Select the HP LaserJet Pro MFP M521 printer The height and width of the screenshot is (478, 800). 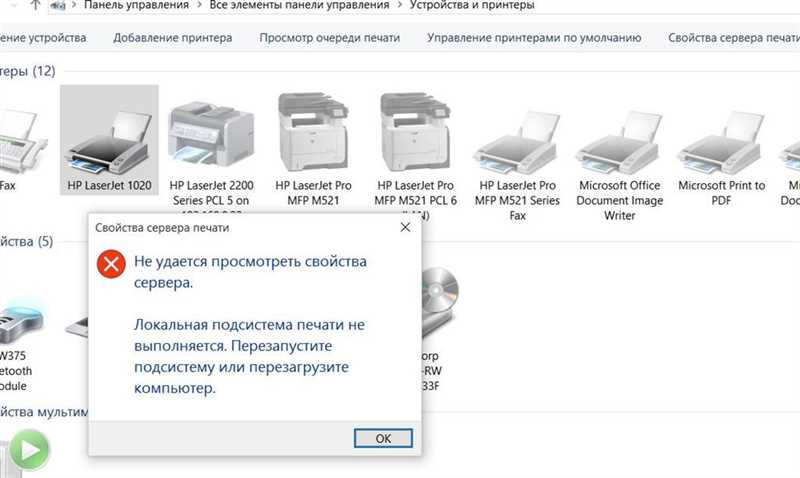(x=313, y=148)
